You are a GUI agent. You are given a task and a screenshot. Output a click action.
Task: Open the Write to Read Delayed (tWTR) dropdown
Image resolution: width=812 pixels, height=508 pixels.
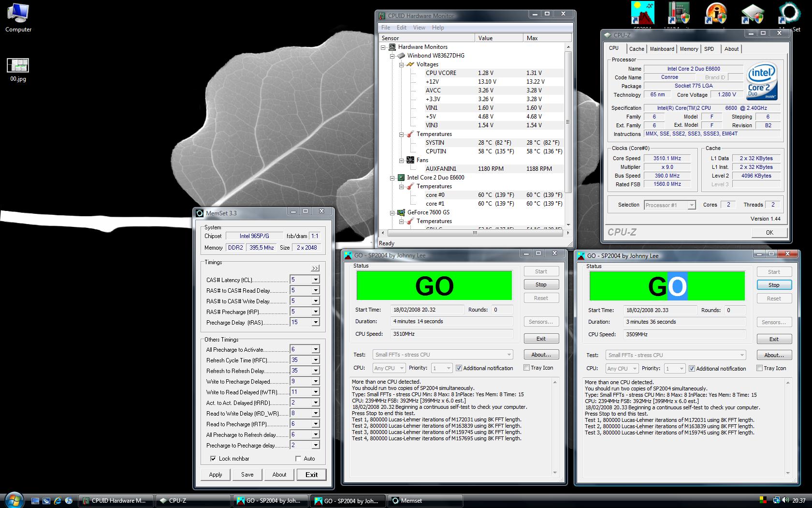tap(316, 392)
